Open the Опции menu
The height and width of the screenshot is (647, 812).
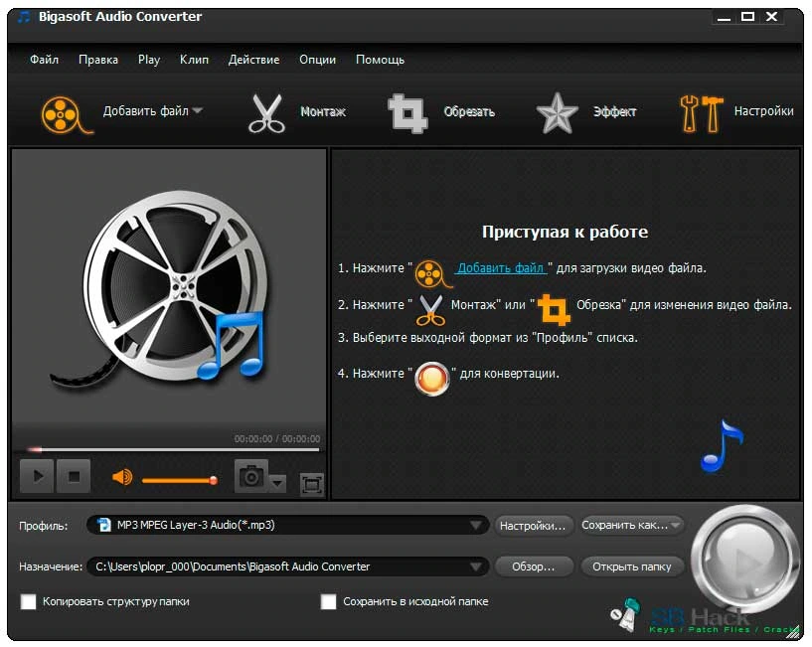[x=317, y=60]
